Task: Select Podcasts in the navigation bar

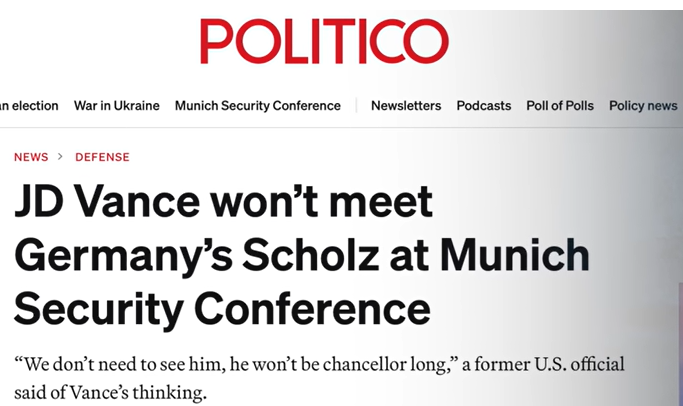Action: click(483, 106)
